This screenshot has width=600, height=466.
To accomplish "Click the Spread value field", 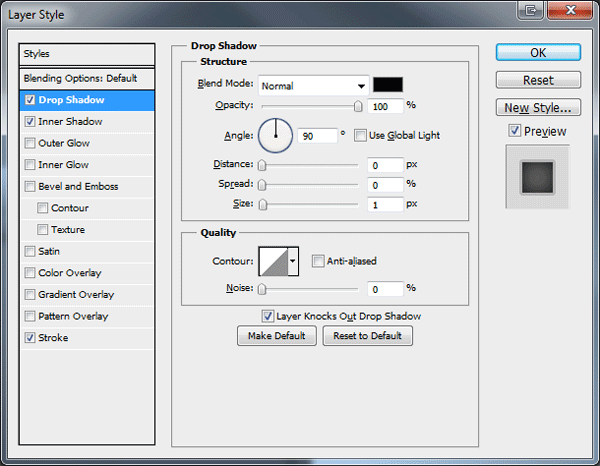I will (385, 185).
